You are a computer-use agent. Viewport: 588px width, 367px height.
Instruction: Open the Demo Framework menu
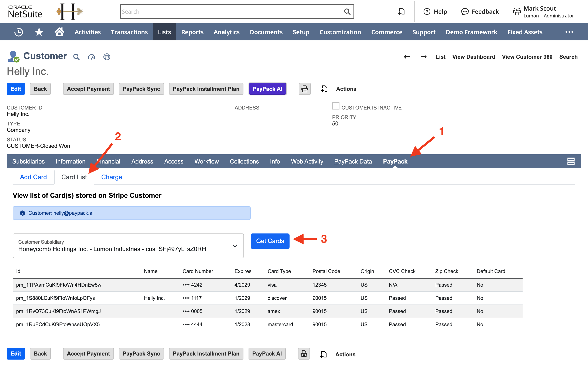[471, 32]
